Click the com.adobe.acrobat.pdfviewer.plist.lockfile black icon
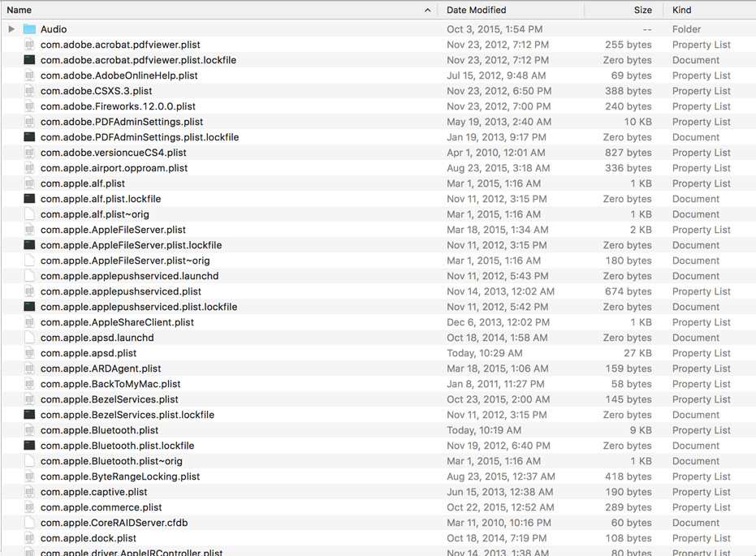The image size is (756, 556). (x=29, y=60)
